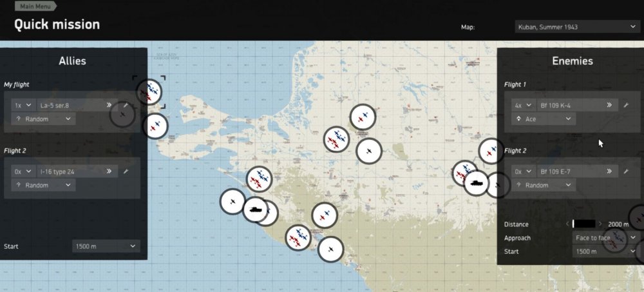
Task: Open modifications wrench for Bf 109 E-7
Action: (625, 171)
